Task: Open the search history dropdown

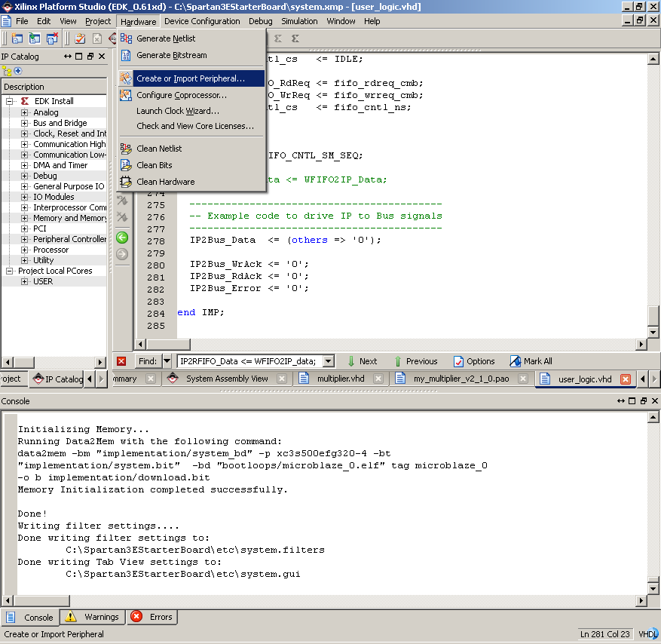Action: [329, 361]
